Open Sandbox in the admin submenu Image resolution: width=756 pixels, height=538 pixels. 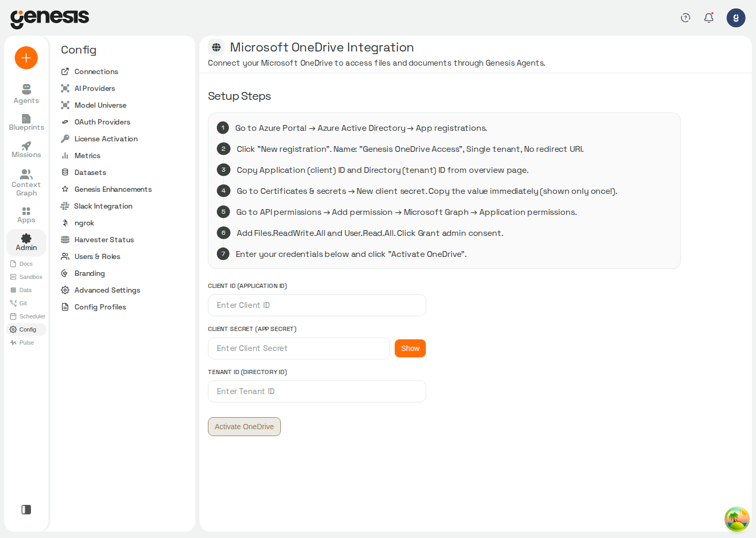(26, 277)
